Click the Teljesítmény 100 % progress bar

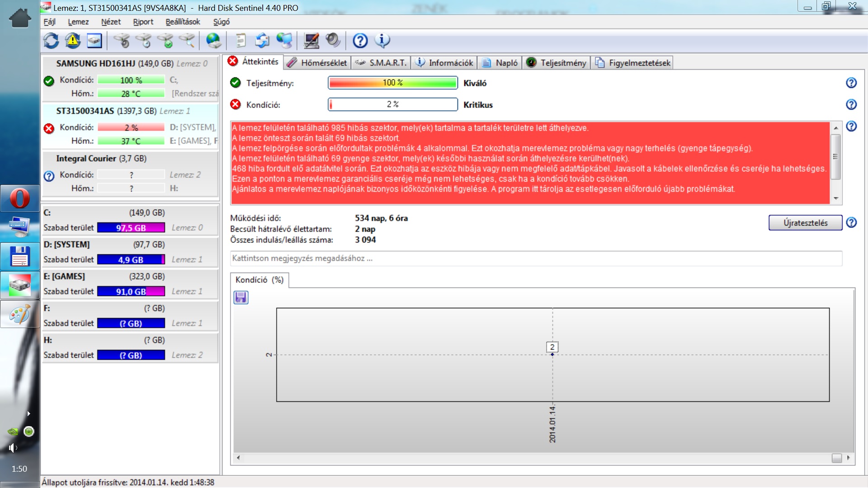392,83
